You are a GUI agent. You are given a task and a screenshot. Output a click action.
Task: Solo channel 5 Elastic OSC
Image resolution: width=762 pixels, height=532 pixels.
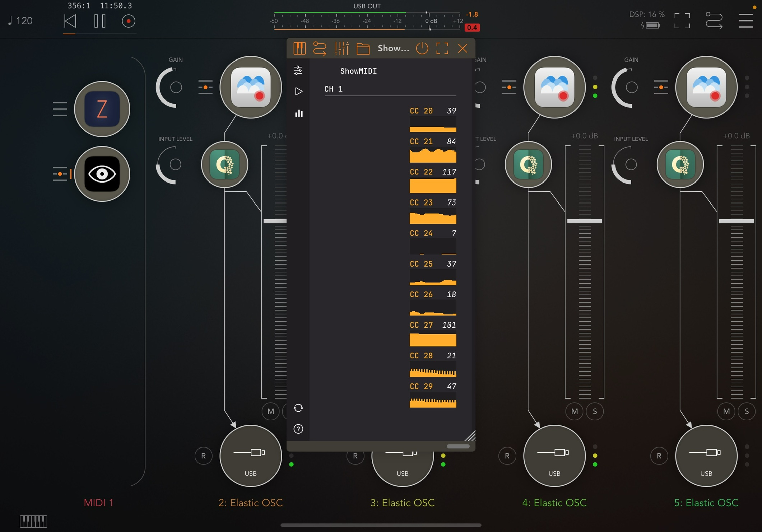(x=747, y=411)
